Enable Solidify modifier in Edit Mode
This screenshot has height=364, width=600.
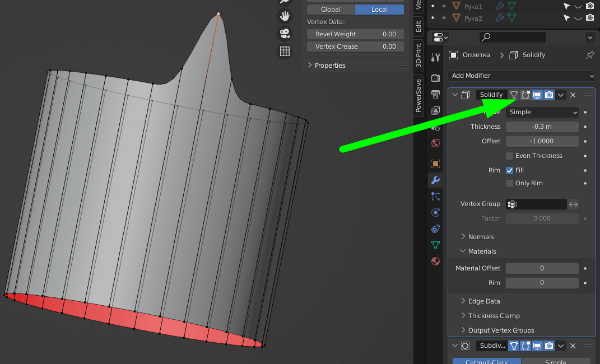tap(525, 95)
